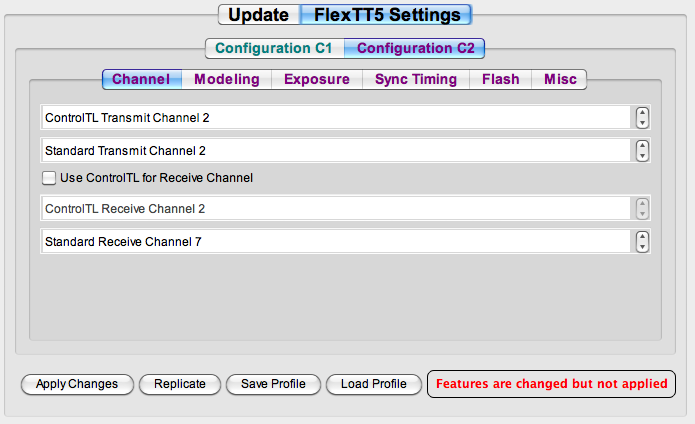Switch to the Update tab

point(259,15)
